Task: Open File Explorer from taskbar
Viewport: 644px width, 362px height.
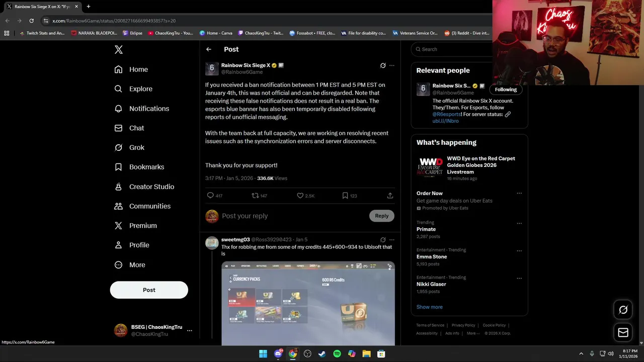Action: (366, 354)
